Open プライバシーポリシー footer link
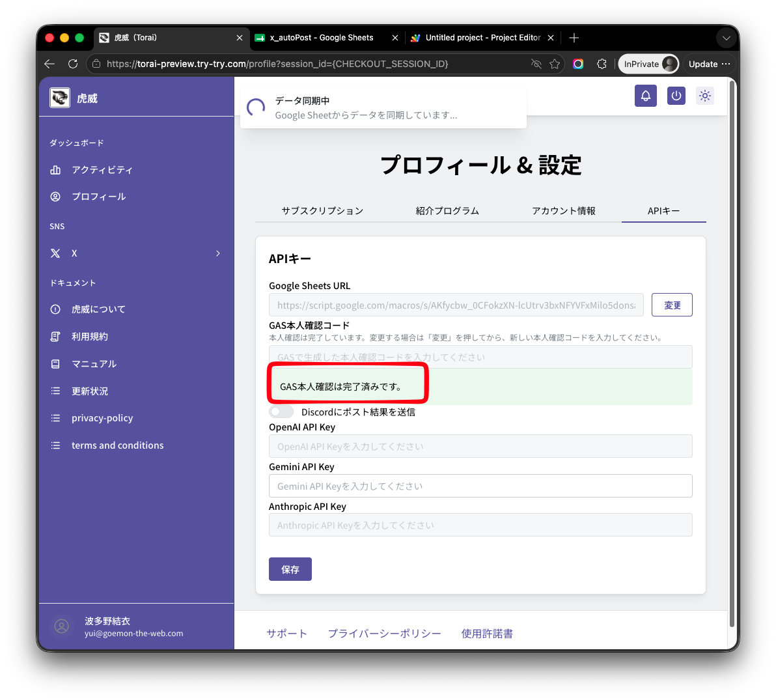This screenshot has width=776, height=700. [x=384, y=634]
